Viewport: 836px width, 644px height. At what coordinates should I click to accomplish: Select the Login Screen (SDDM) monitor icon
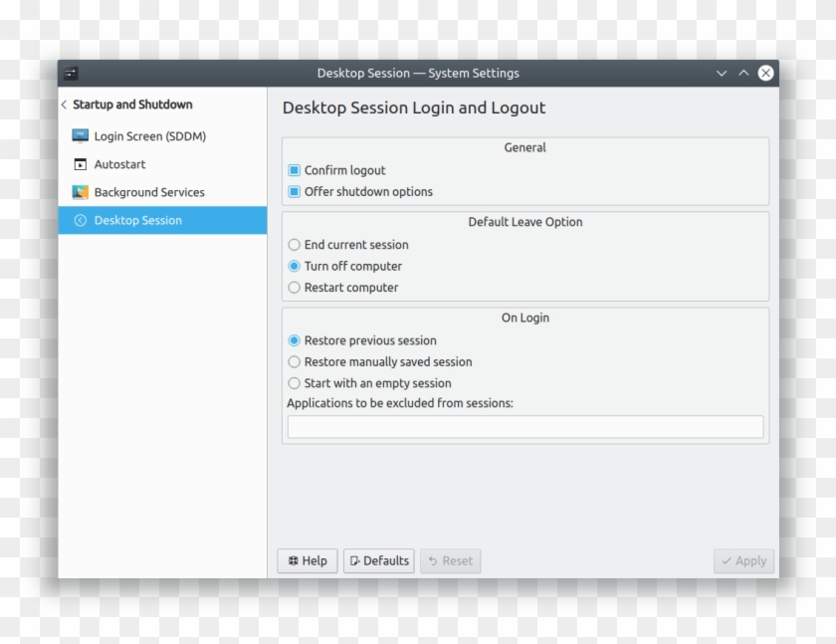pyautogui.click(x=79, y=136)
